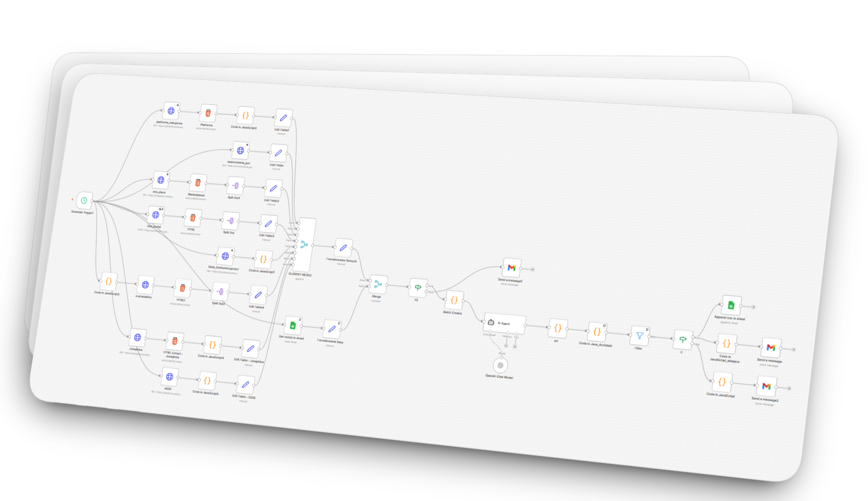Click plus connector after Send a message1
The width and height of the screenshot is (868, 501).
(x=533, y=269)
